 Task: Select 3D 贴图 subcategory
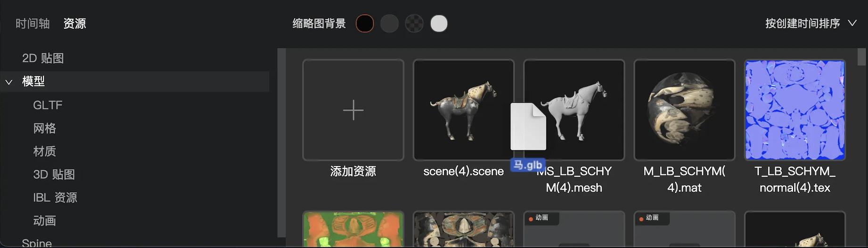[x=54, y=174]
